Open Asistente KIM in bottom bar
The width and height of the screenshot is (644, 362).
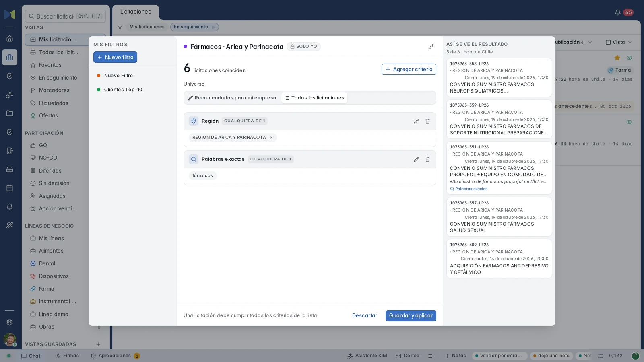click(367, 356)
